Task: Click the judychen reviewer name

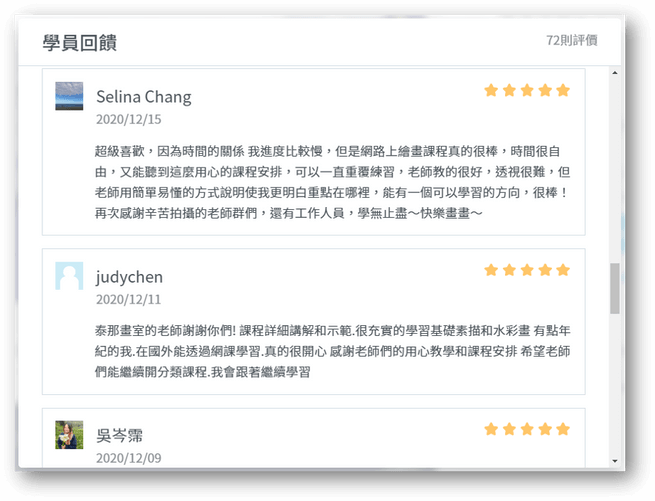Action: point(129,277)
